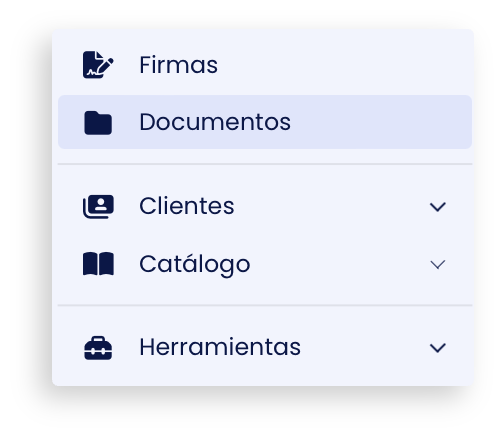
Task: Click the signature document pen icon
Action: 98,65
